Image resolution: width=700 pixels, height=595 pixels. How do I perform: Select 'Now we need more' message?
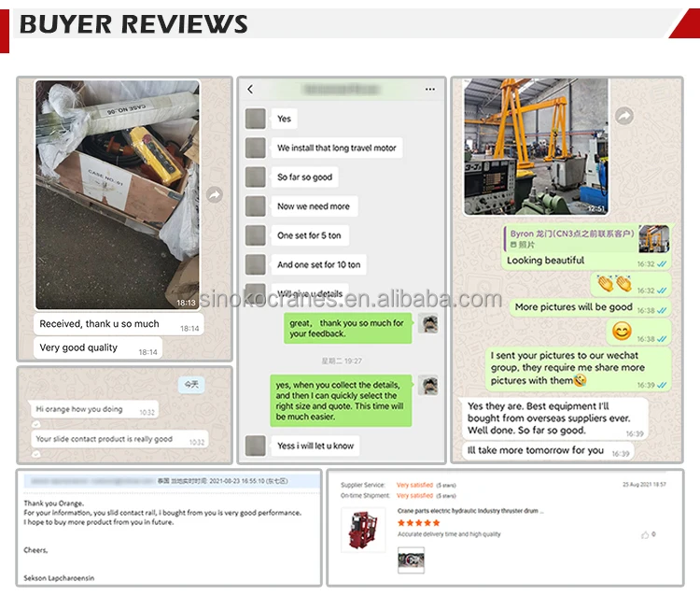(x=315, y=206)
